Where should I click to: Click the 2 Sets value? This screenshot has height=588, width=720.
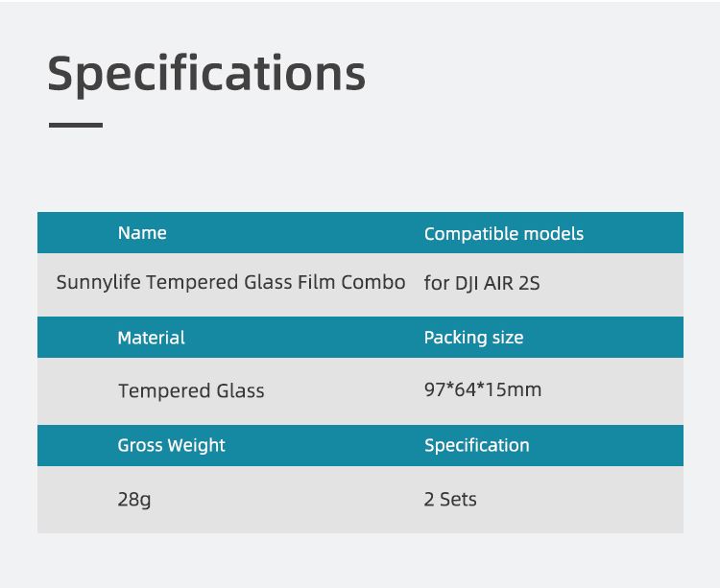tap(450, 499)
